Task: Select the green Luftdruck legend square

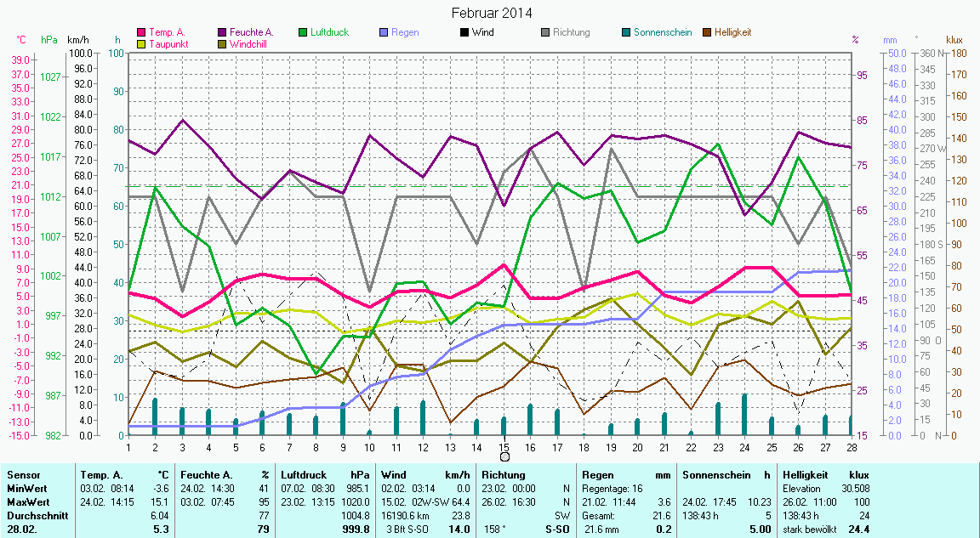Action: 304,32
